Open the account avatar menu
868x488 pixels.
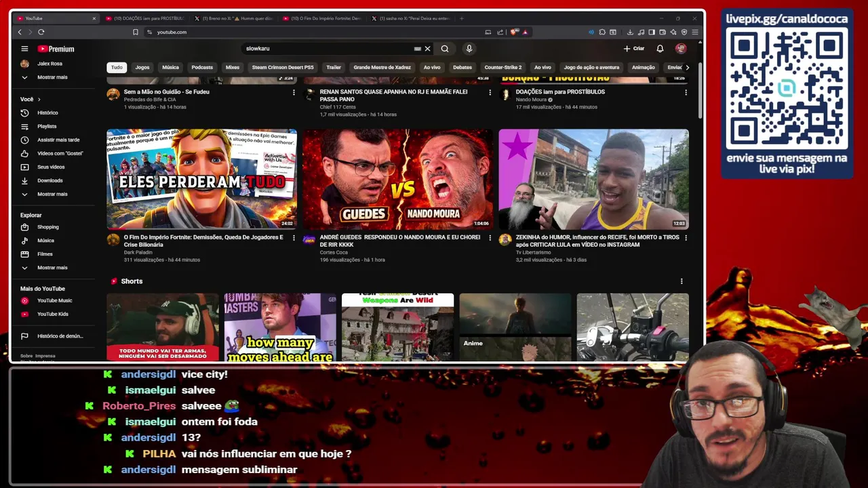coord(681,49)
